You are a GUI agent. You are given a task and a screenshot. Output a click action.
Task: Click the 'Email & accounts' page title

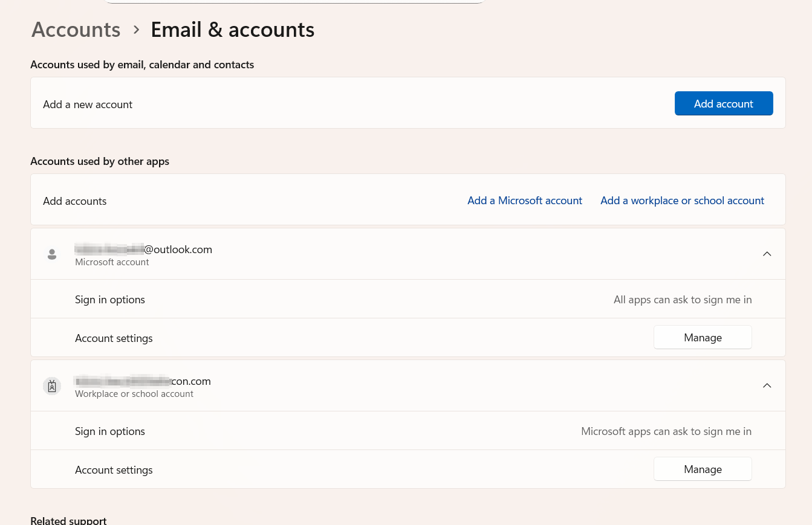[x=233, y=30]
